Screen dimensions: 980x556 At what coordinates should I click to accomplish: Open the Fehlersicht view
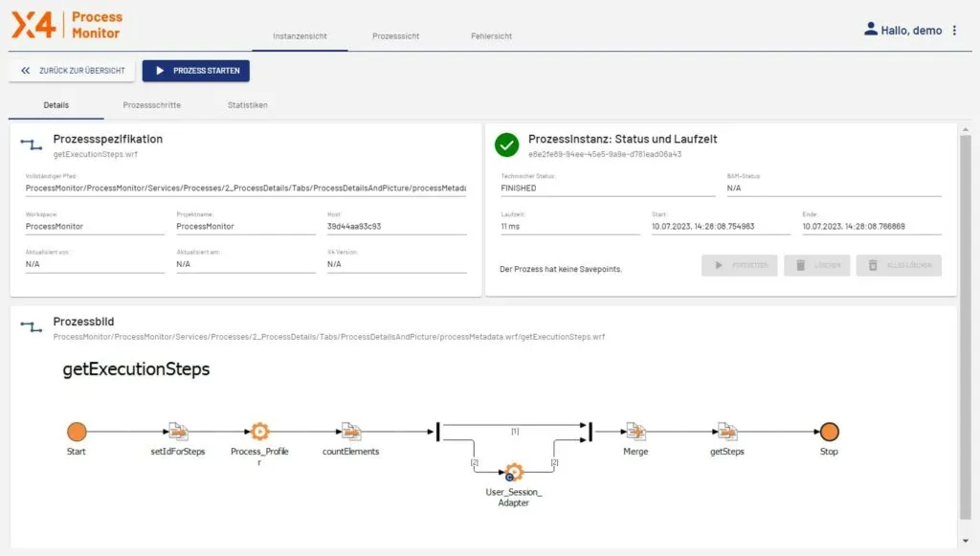click(x=492, y=36)
